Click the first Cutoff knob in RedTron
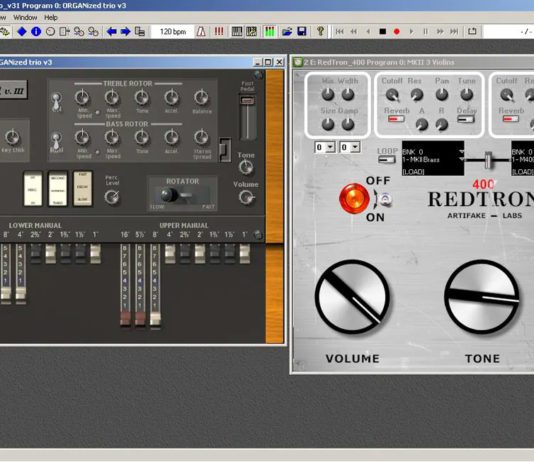This screenshot has height=462, width=534. (x=392, y=95)
